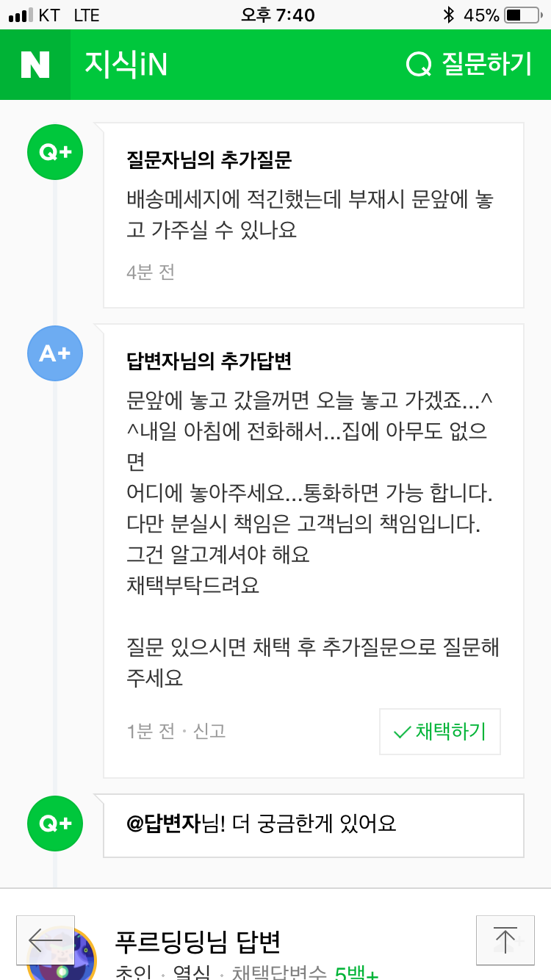
Task: Tap the 오후 7:40 clock
Action: click(x=278, y=15)
